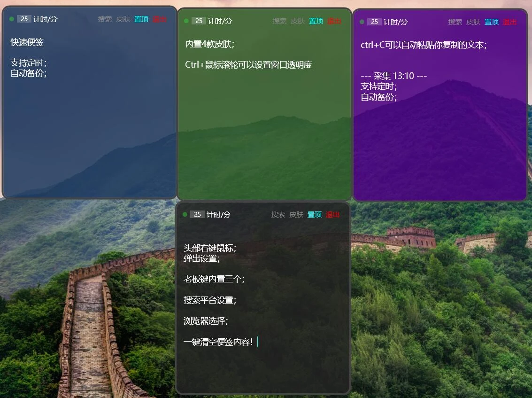Change 皮肤 skin of the purple note
532x398 pixels.
[x=473, y=22]
